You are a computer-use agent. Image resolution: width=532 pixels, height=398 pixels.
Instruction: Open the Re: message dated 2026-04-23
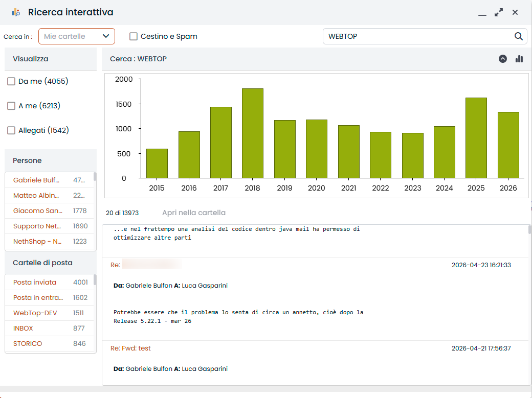tap(146, 265)
